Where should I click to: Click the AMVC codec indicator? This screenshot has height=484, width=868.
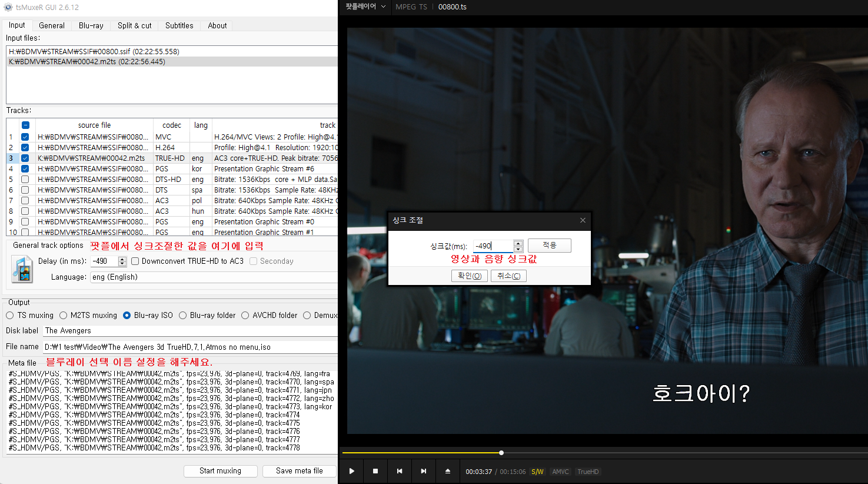[560, 472]
